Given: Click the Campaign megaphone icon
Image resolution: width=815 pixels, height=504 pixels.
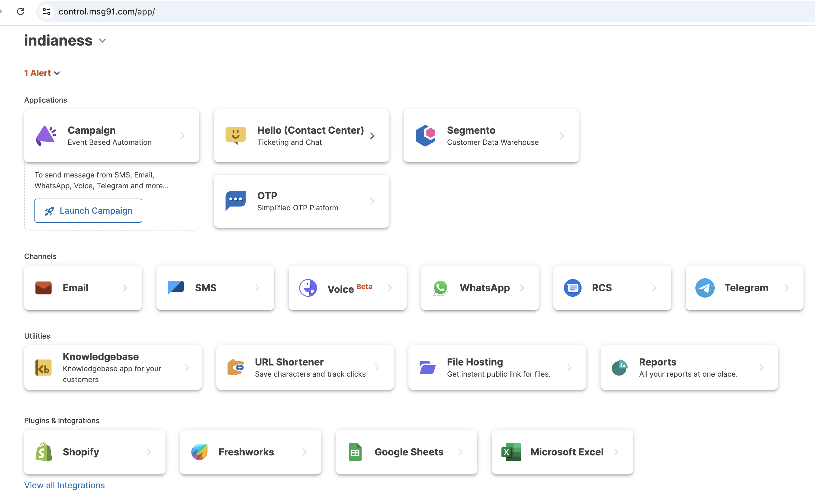Looking at the screenshot, I should pos(46,136).
